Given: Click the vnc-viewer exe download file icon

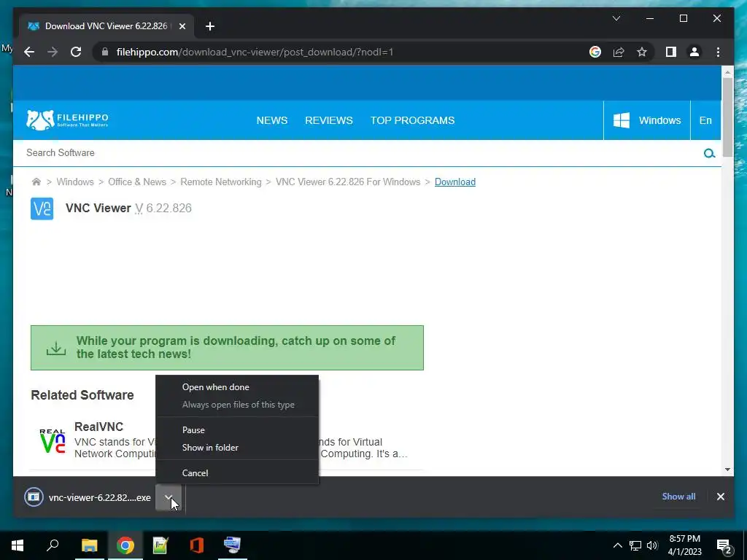Looking at the screenshot, I should (34, 497).
